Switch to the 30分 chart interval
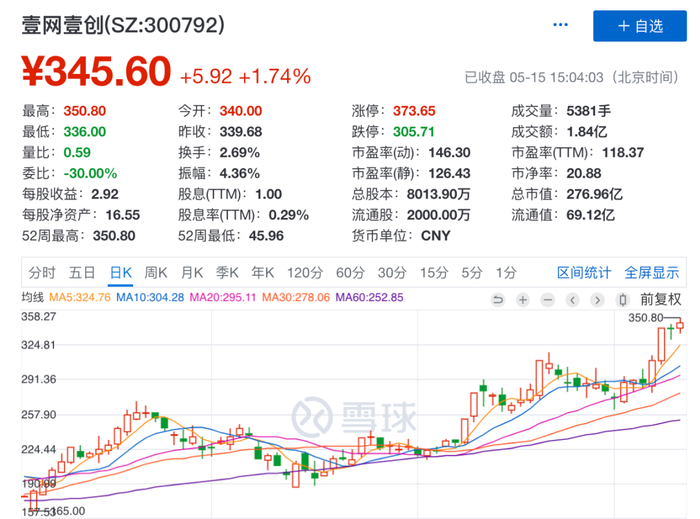The width and height of the screenshot is (700, 519). (x=392, y=272)
